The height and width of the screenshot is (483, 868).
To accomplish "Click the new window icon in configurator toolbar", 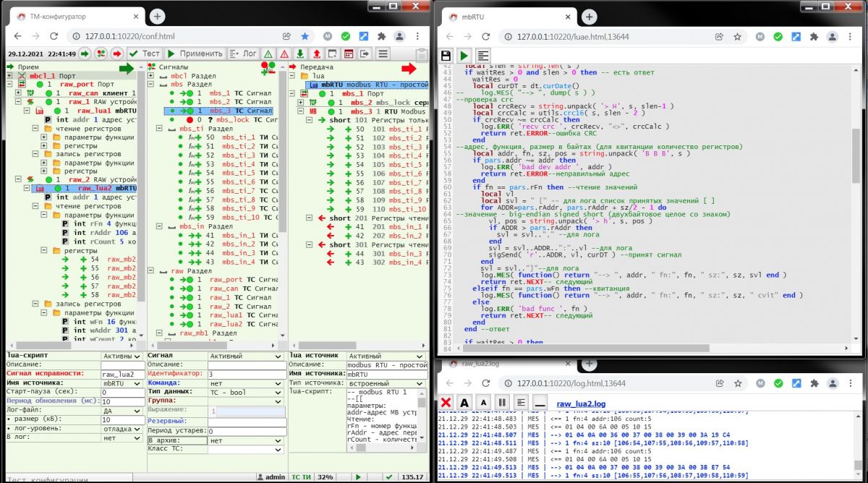I will (333, 54).
